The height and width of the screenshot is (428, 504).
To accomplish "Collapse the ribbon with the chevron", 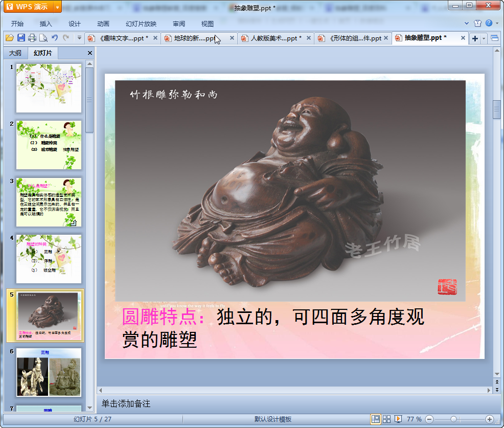I will click(x=467, y=23).
